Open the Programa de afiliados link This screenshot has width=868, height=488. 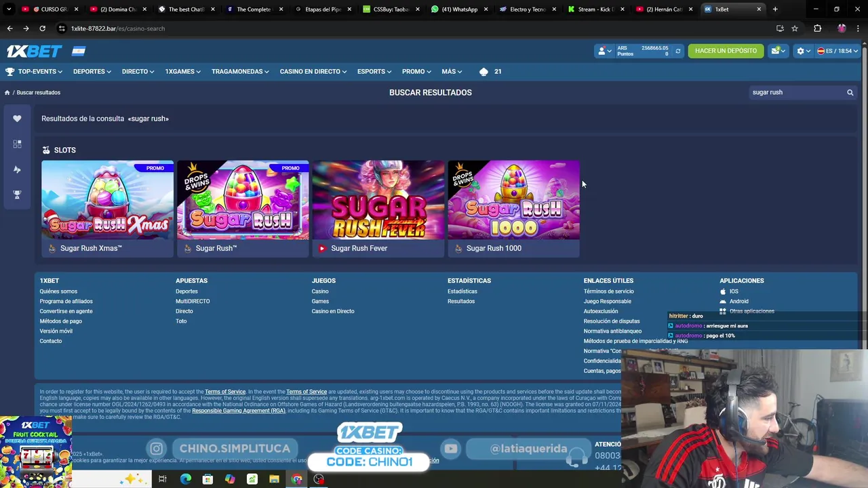tap(66, 302)
